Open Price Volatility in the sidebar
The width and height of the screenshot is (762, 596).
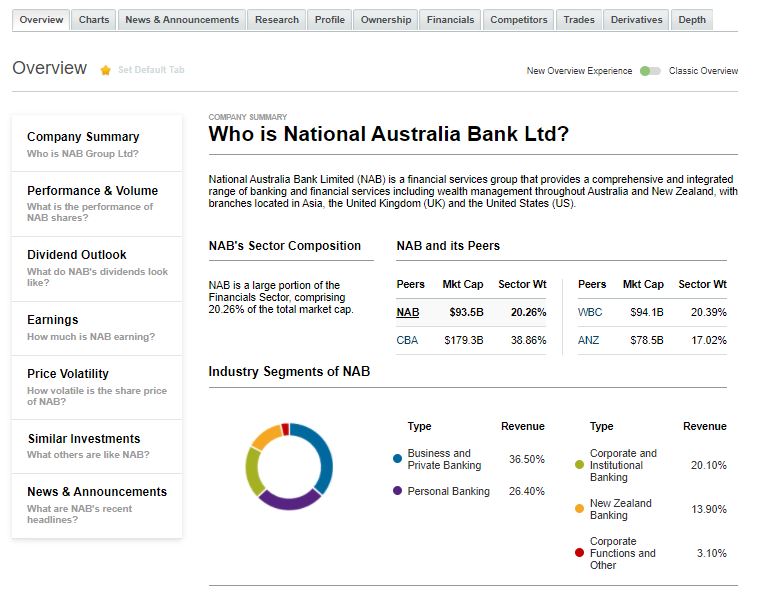tap(97, 387)
